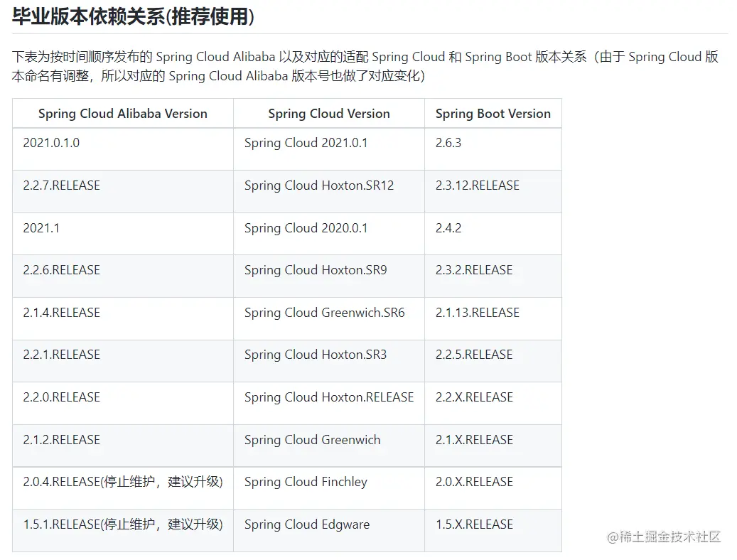737x560 pixels.
Task: Click Spring Cloud Hoxton.SR9 cell
Action: pyautogui.click(x=329, y=276)
